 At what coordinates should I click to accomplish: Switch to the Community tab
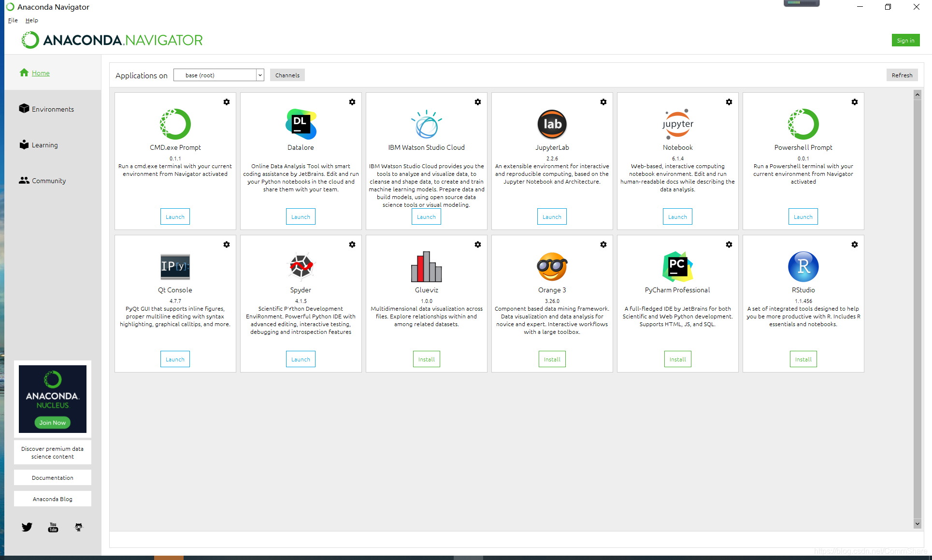point(43,181)
